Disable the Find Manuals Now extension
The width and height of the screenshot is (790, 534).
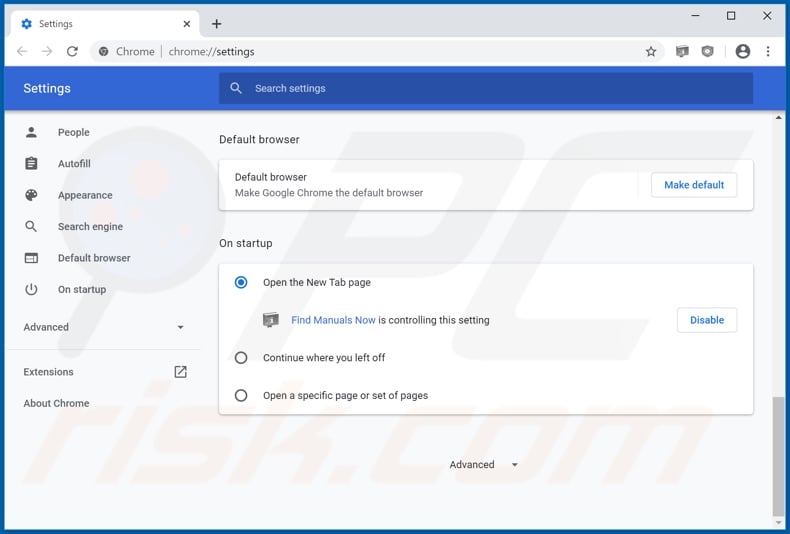pos(707,320)
